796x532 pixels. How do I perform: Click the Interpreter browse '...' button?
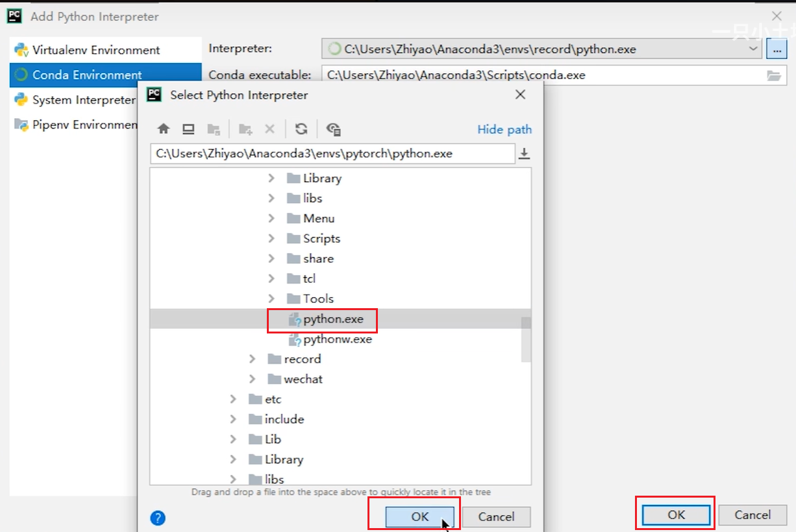(x=777, y=49)
